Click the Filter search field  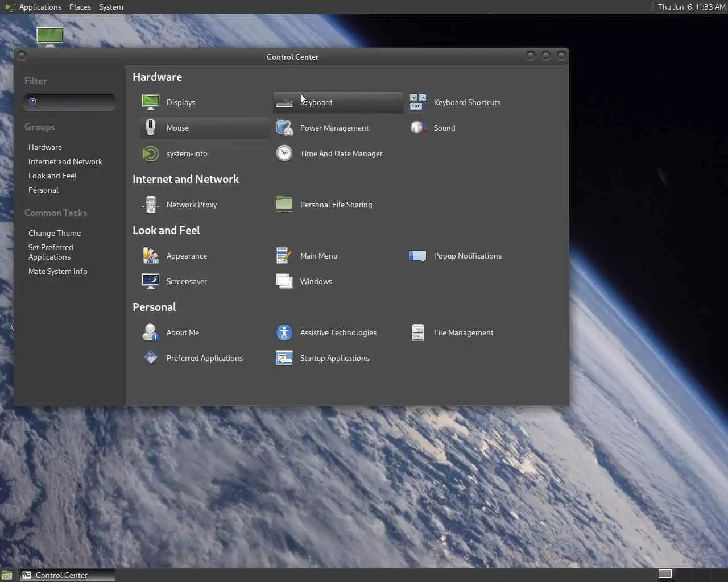coord(69,102)
